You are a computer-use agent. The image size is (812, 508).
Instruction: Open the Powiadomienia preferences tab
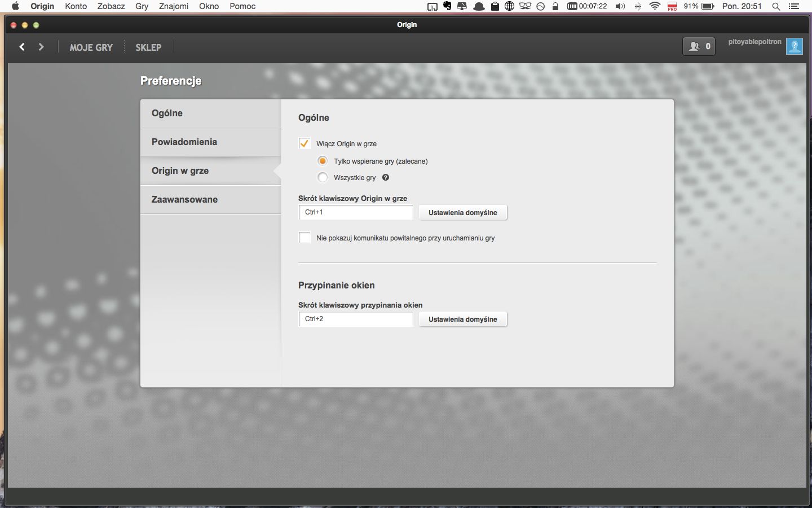[210, 142]
